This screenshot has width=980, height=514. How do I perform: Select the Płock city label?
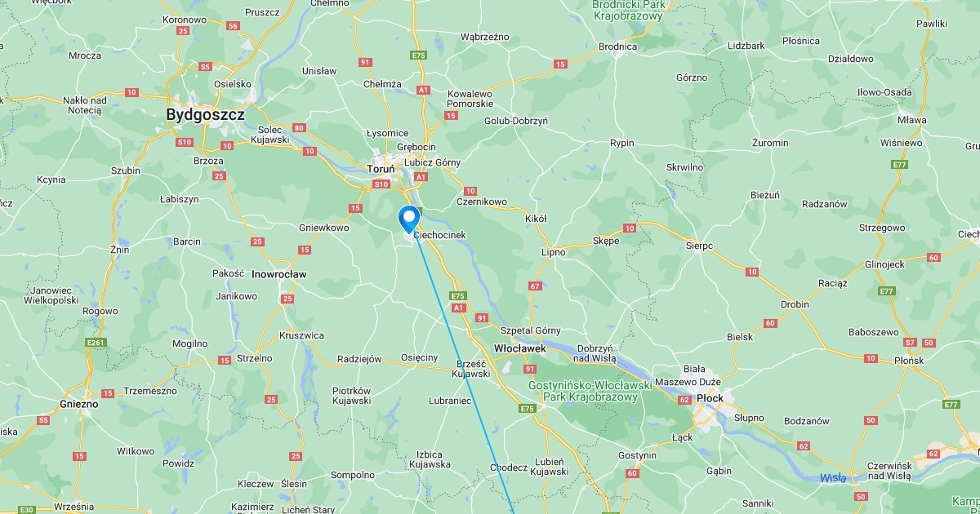[x=710, y=398]
